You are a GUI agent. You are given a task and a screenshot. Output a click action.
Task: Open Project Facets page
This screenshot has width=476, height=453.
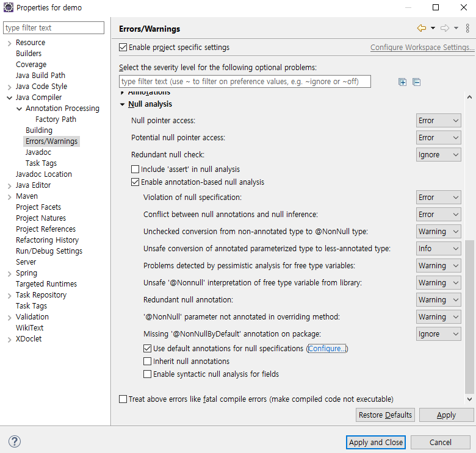[38, 207]
